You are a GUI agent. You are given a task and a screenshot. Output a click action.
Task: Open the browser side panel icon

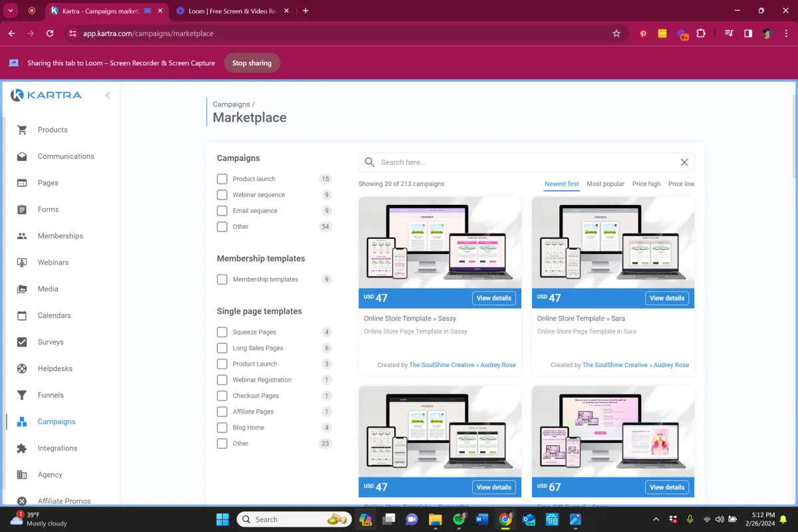pyautogui.click(x=748, y=33)
